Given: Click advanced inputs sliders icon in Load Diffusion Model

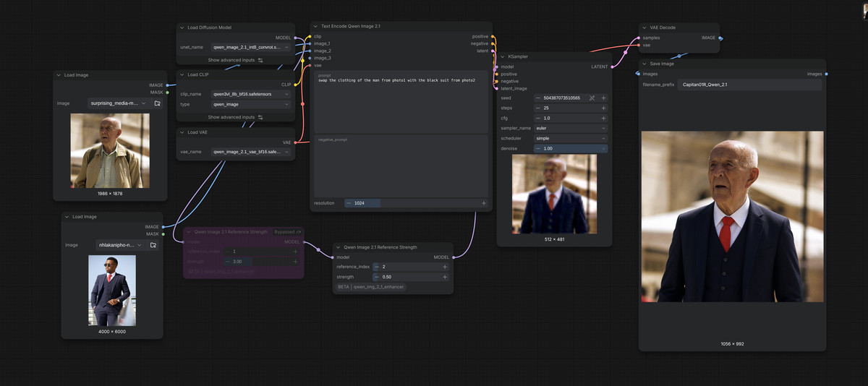Looking at the screenshot, I should click(260, 60).
